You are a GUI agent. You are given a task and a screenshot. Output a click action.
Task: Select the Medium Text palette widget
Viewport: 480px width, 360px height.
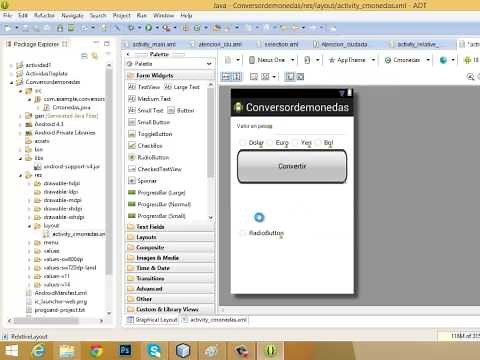[x=149, y=99]
